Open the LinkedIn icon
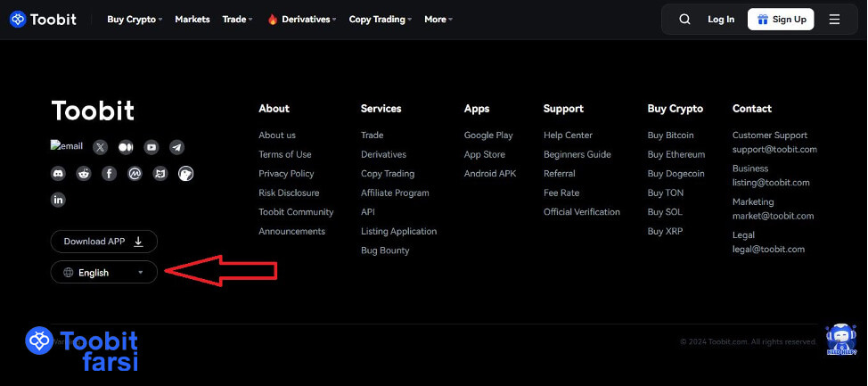The image size is (868, 386). coord(59,200)
